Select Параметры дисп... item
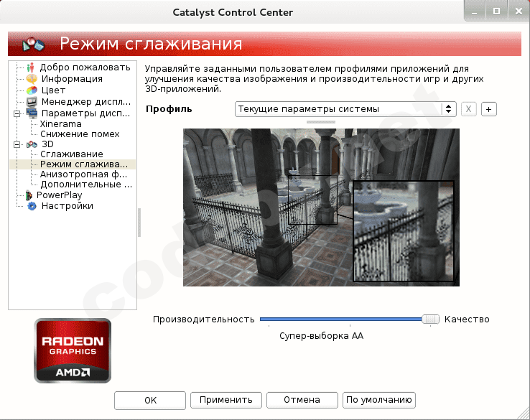The height and width of the screenshot is (420, 530). (85, 113)
